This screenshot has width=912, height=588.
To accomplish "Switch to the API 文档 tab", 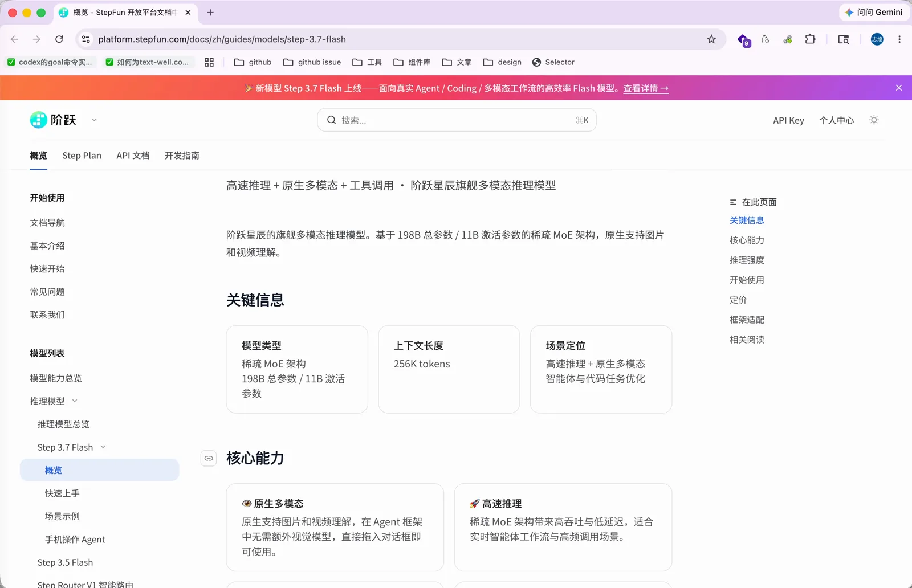I will [x=133, y=156].
